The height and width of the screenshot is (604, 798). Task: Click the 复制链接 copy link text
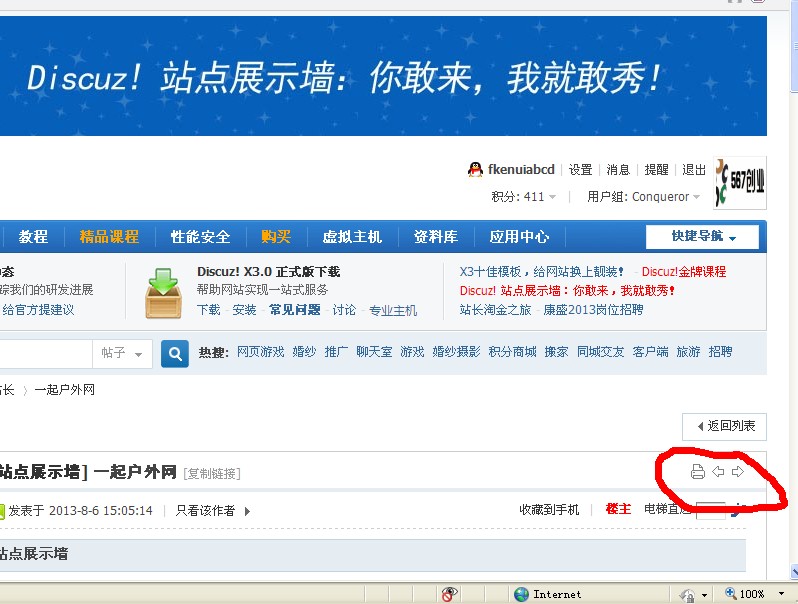(212, 474)
